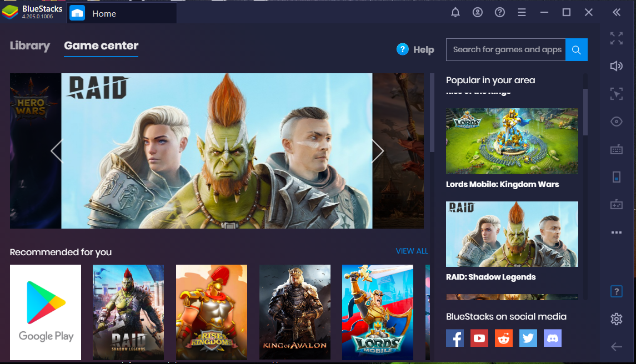
Task: Click the main content scrollbar
Action: (x=432, y=113)
